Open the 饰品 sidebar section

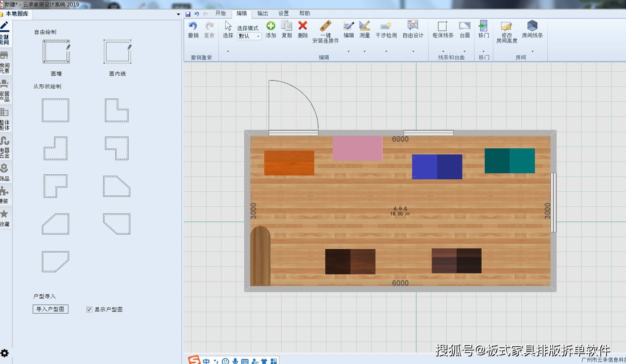[5, 172]
